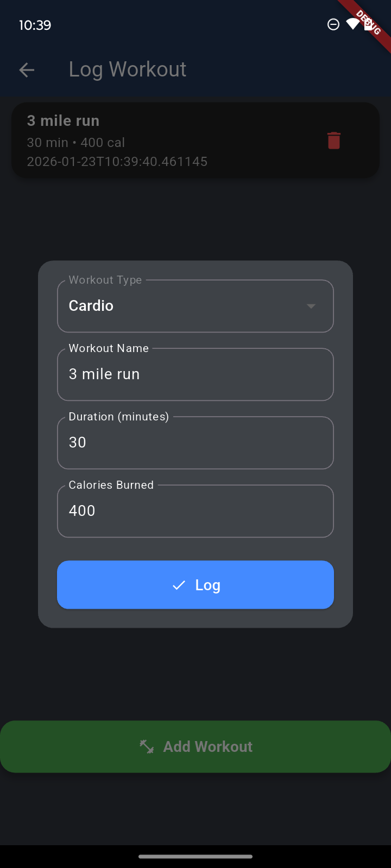
Task: Tap the Wi-Fi icon in the status bar
Action: tap(352, 24)
